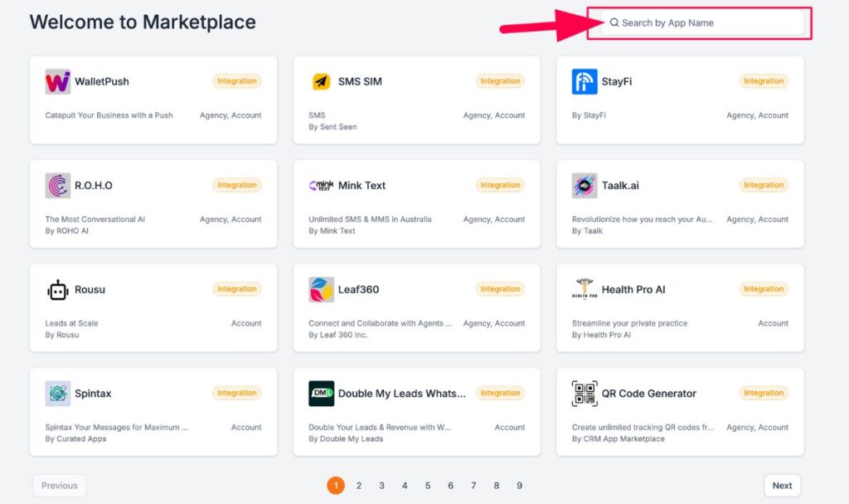Jump to page 4

click(x=405, y=486)
